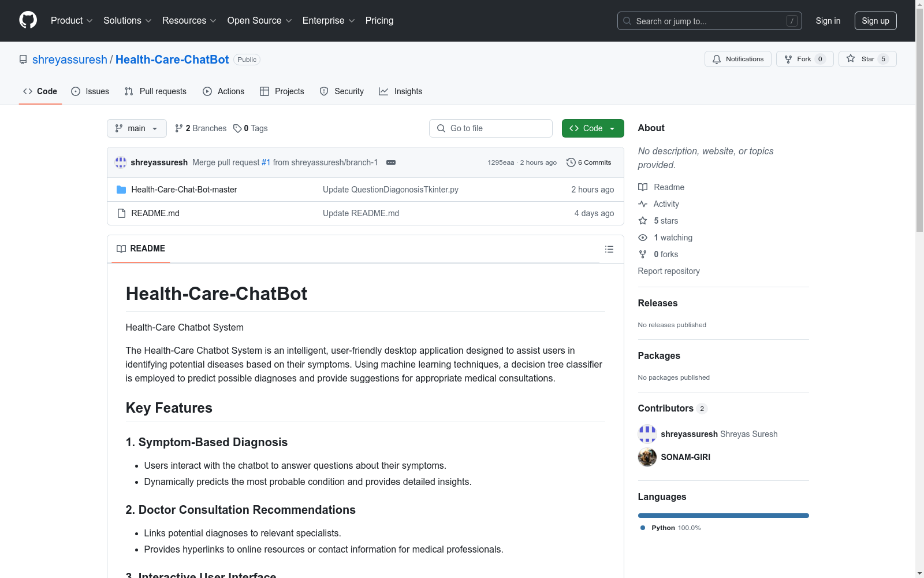
Task: Open commit 1295eaa hash link
Action: click(x=501, y=162)
